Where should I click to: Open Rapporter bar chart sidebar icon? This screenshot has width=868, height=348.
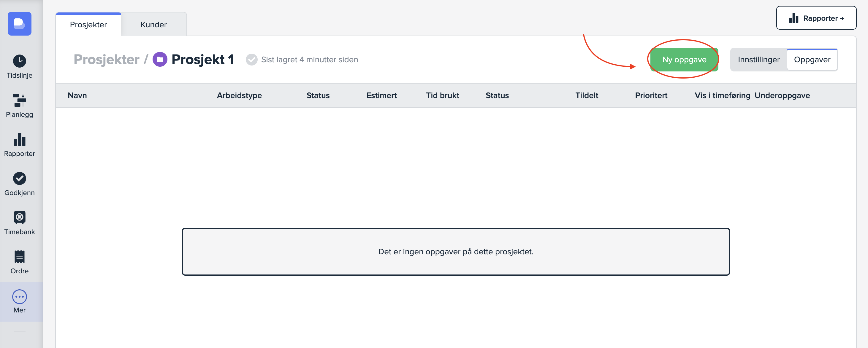(20, 139)
